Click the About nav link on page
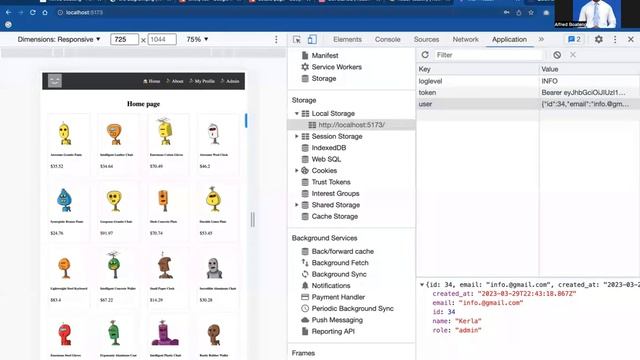The image size is (640, 360). pos(175,81)
